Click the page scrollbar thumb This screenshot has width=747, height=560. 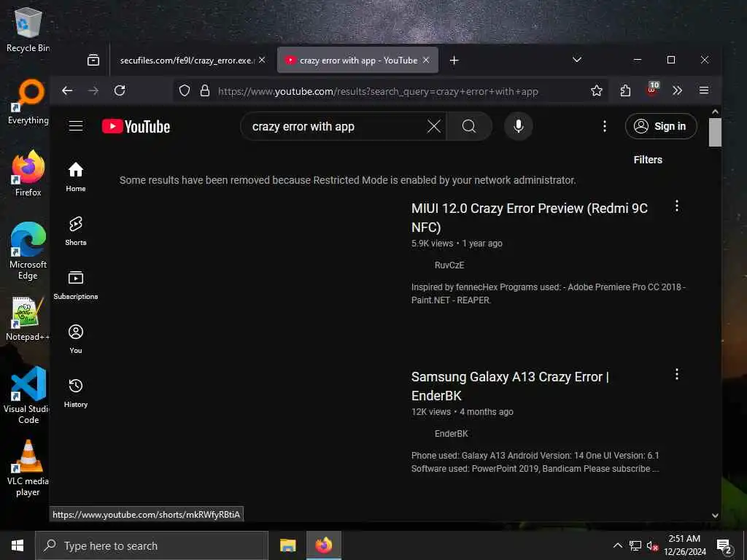(x=715, y=132)
